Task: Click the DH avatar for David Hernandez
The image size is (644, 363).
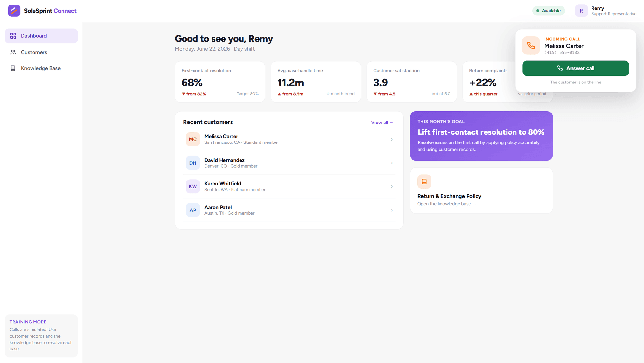Action: 193,163
